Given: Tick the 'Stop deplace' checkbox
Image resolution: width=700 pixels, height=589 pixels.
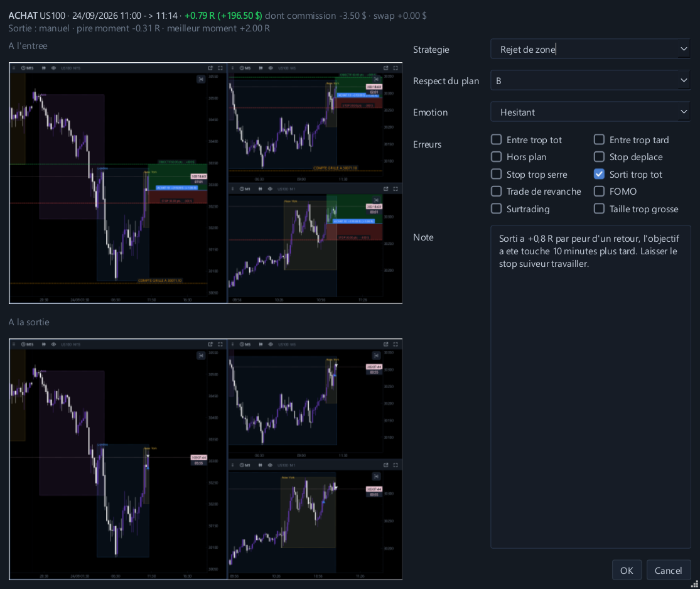Looking at the screenshot, I should [599, 157].
